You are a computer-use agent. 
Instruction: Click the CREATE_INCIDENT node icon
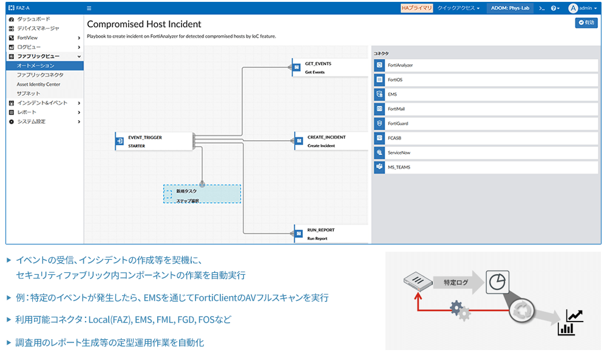(299, 141)
